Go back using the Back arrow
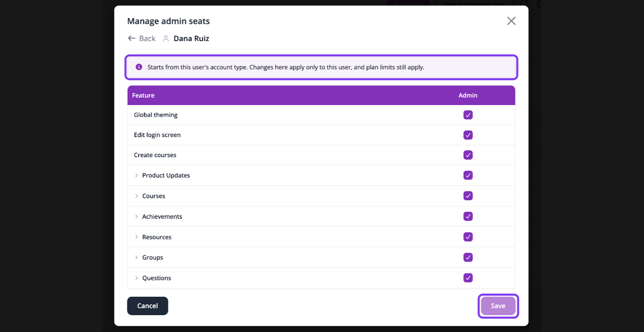This screenshot has width=644, height=332. [x=131, y=38]
